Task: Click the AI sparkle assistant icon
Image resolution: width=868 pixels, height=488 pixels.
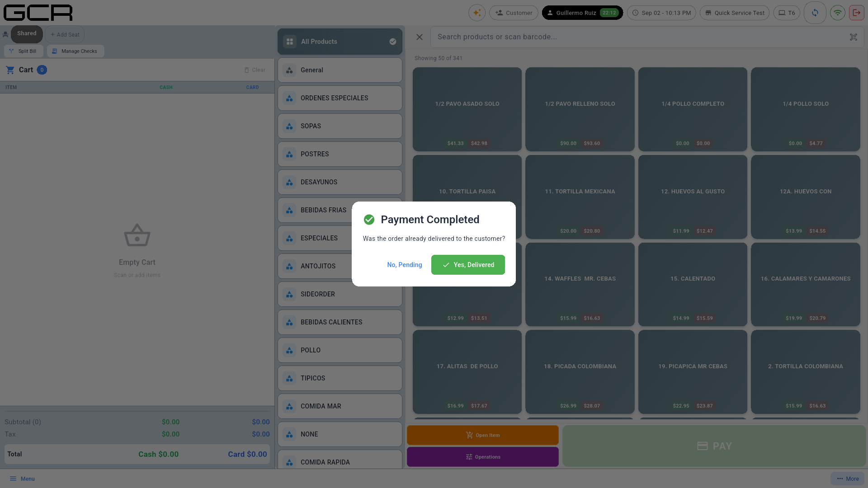Action: 477,13
